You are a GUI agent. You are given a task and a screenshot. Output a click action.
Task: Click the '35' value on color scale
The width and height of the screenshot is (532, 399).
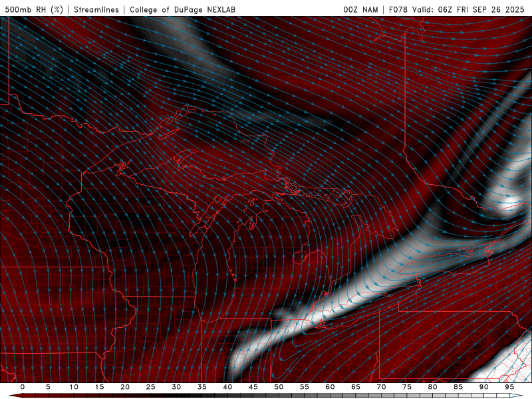(202, 387)
